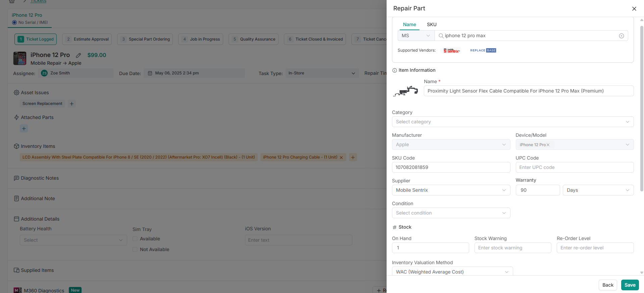Viewport: 644px width, 293px height.
Task: Open the Supplier Mobile Sentrix dropdown
Action: pos(451,190)
